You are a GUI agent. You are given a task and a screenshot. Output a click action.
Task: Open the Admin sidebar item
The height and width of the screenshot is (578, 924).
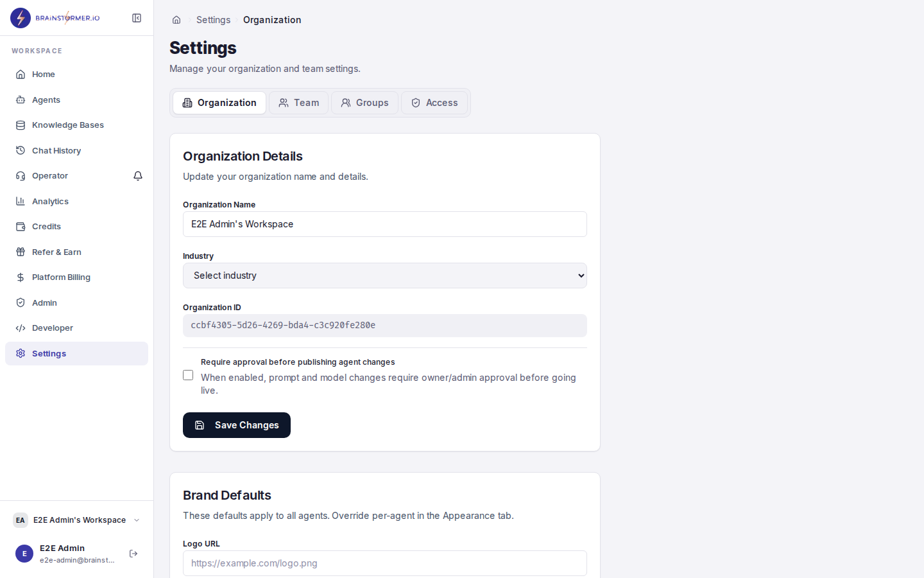(x=76, y=303)
